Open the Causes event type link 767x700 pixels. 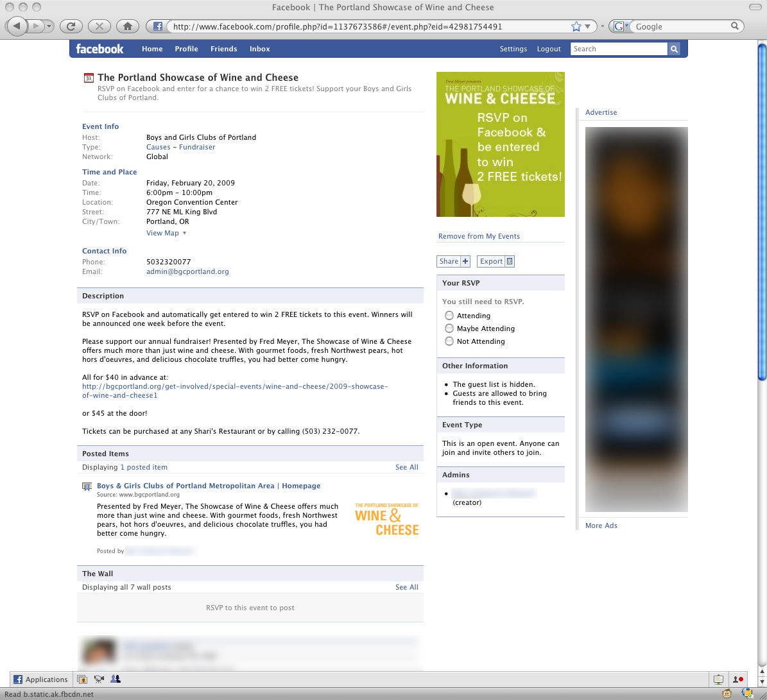click(158, 147)
